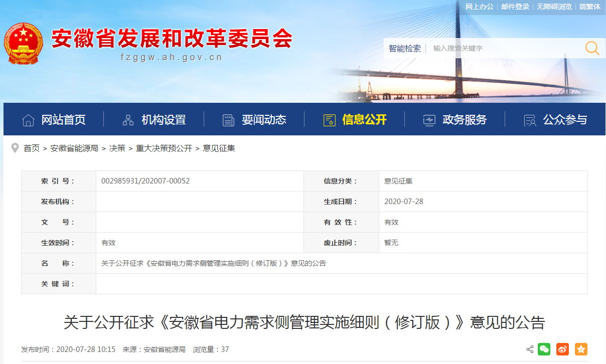The width and height of the screenshot is (606, 364).
Task: Enable 无障碍浏览 accessibility mode
Action: [x=554, y=7]
